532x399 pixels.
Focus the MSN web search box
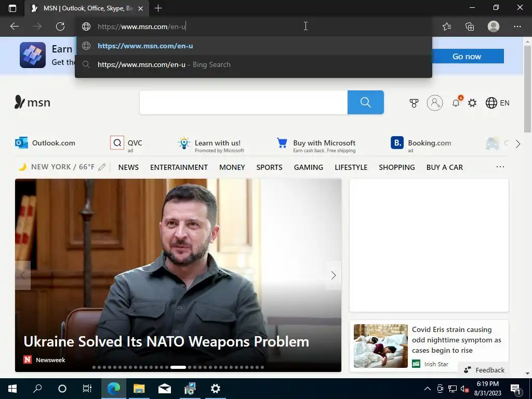243,102
